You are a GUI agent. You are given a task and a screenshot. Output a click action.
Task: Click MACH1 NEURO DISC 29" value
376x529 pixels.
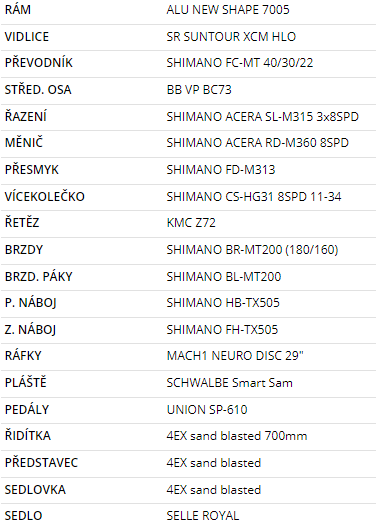pyautogui.click(x=235, y=356)
